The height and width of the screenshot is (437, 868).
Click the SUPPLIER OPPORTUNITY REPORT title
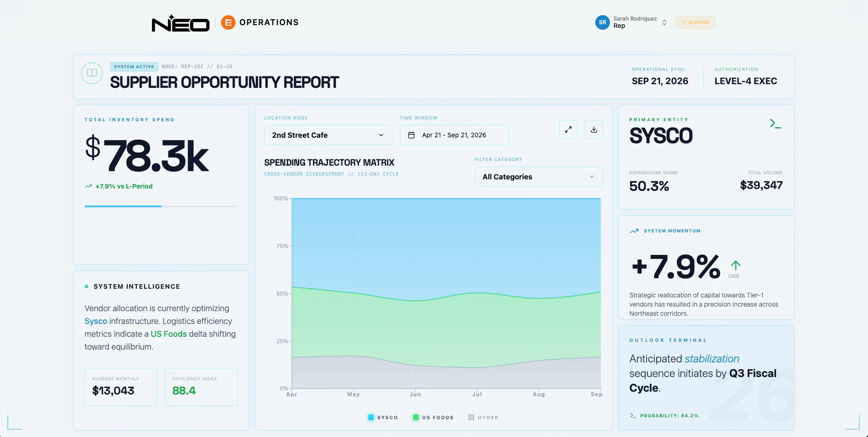(x=224, y=82)
